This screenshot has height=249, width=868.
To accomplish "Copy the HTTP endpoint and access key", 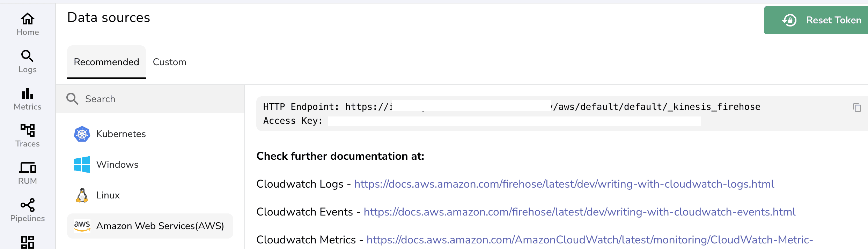I will click(857, 107).
